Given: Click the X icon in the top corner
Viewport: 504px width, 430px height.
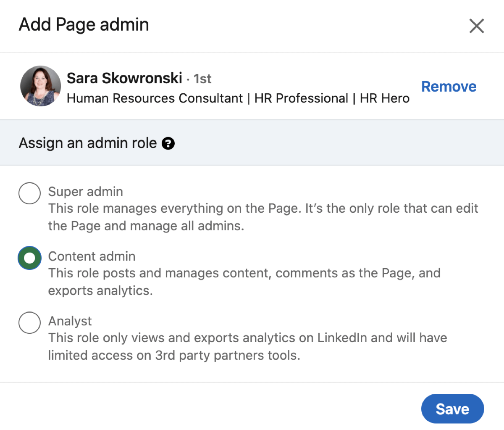Looking at the screenshot, I should tap(477, 26).
